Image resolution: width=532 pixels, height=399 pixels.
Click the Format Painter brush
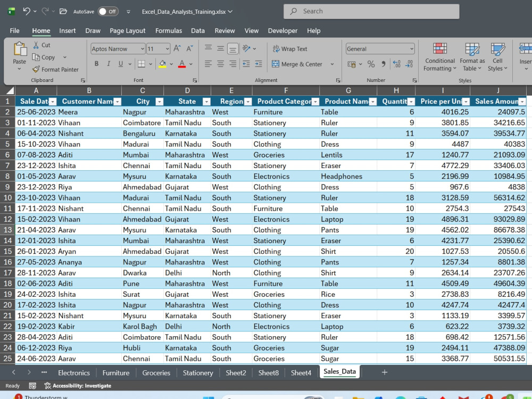click(x=36, y=69)
